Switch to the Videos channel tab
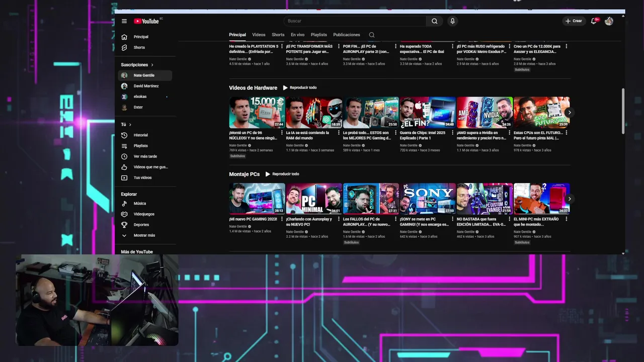Viewport: 644px width, 362px height. (x=259, y=35)
